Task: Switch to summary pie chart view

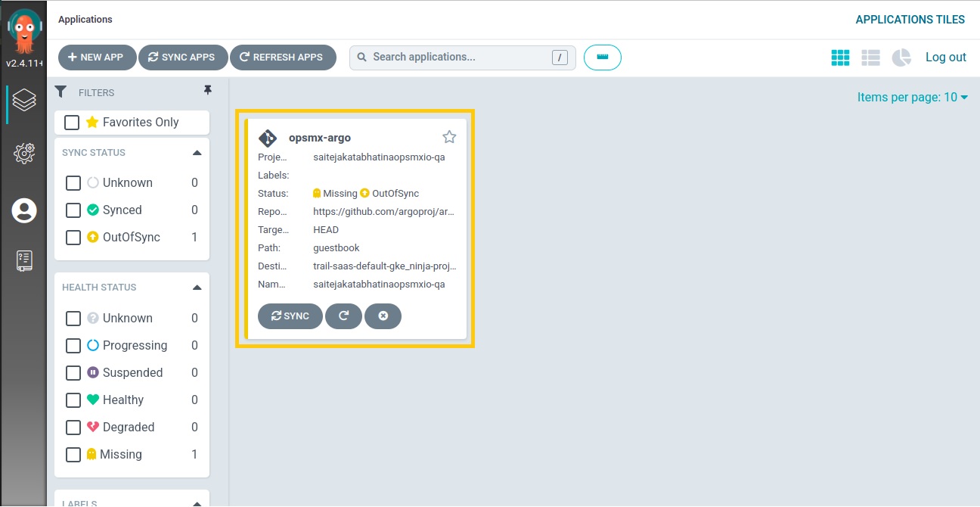Action: click(901, 58)
